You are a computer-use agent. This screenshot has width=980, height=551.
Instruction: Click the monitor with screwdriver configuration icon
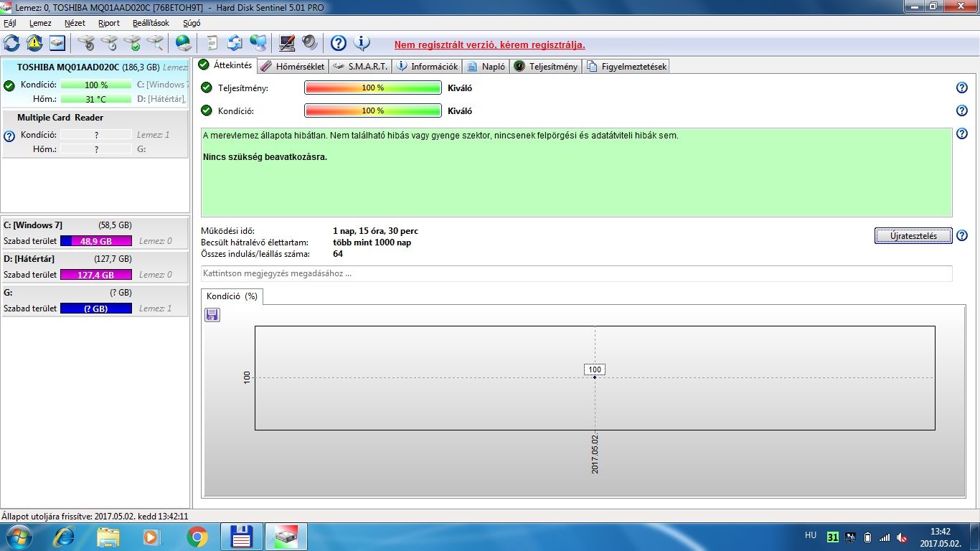click(287, 43)
